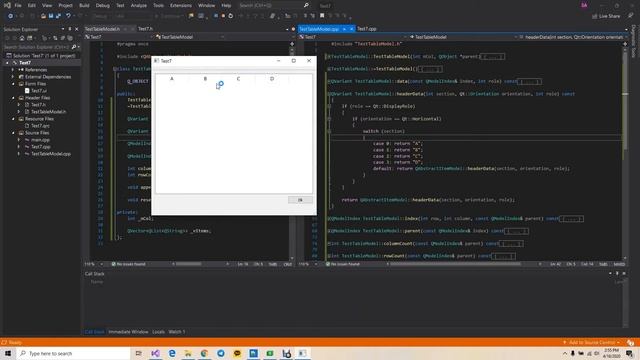Click the Restart debugging toolbar icon

(x=231, y=16)
